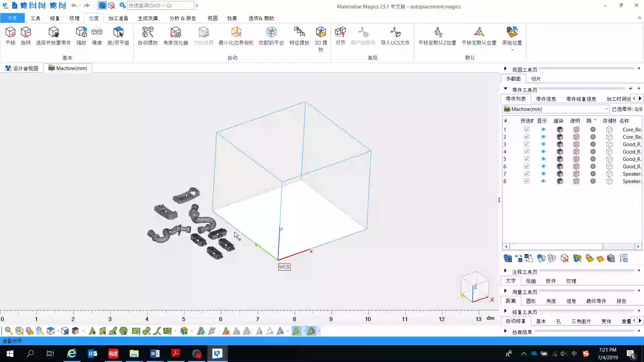Open dropdown arrow under 原始位置
Image resolution: width=644 pixels, height=362 pixels.
pyautogui.click(x=512, y=50)
